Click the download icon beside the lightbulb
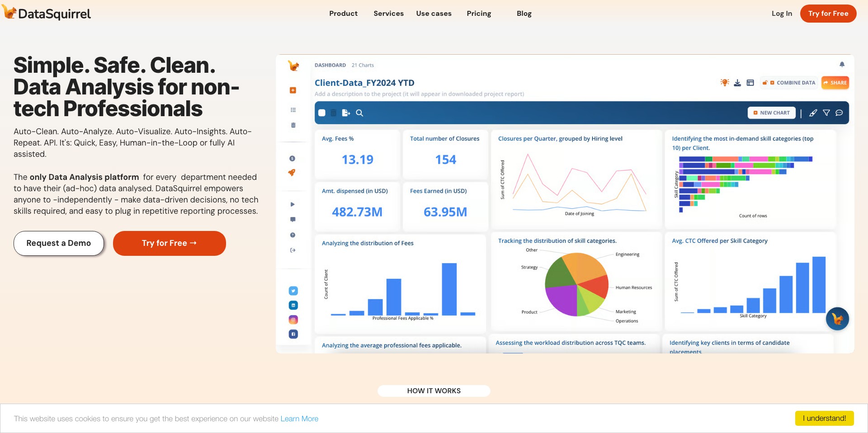Viewport: 868px width, 433px height. (x=737, y=83)
